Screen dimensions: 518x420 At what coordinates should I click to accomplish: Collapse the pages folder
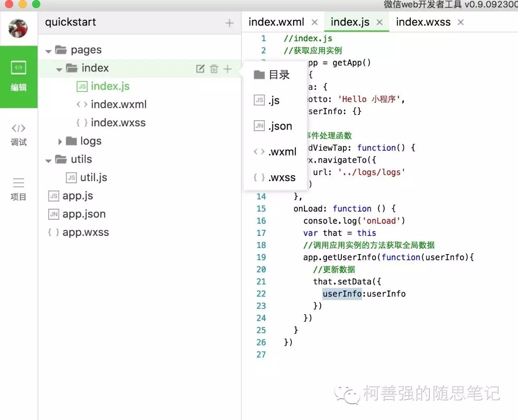tap(49, 51)
